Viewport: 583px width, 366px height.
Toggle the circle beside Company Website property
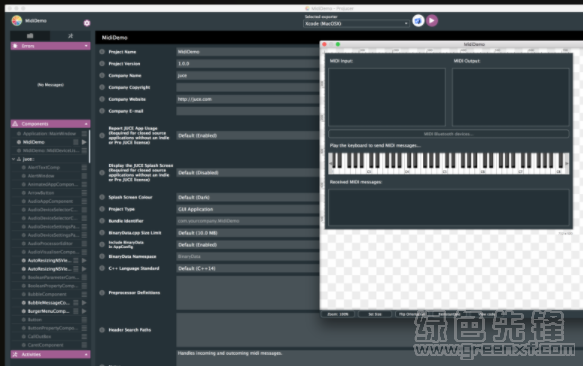click(102, 99)
